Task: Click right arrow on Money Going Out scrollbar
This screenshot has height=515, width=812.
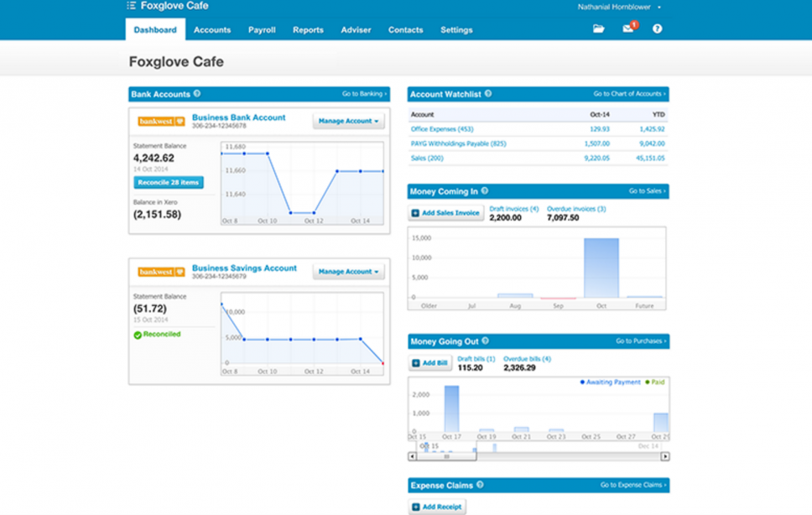Action: click(x=665, y=457)
